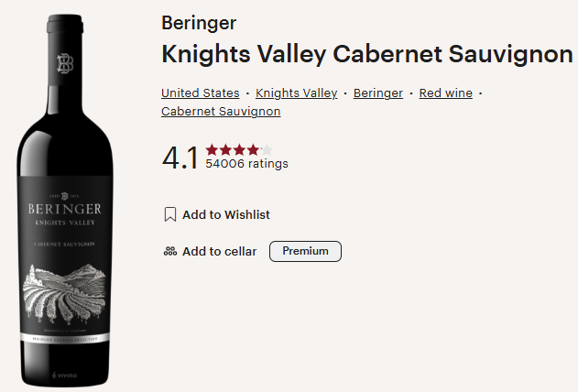Viewport: 578px width, 392px height.
Task: Open the underlined Beringer winery link
Action: [377, 93]
